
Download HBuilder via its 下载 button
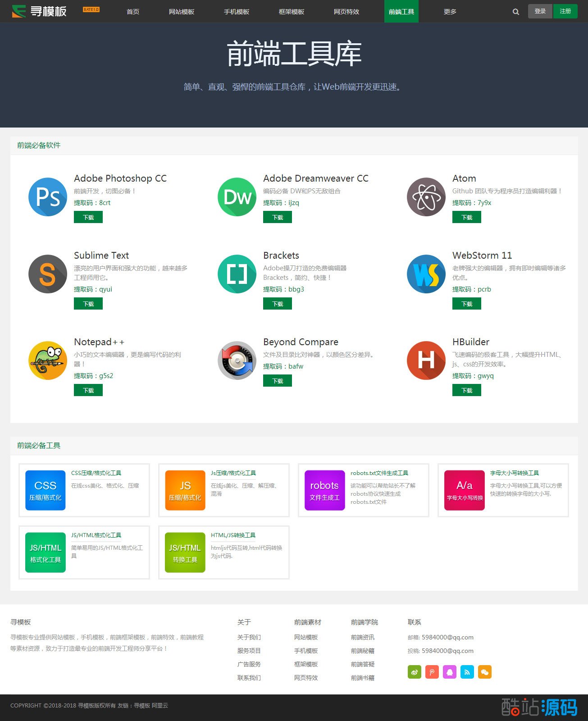point(467,391)
